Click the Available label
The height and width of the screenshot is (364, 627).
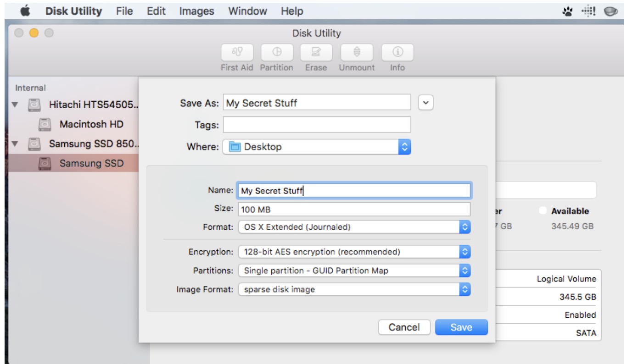pos(570,211)
